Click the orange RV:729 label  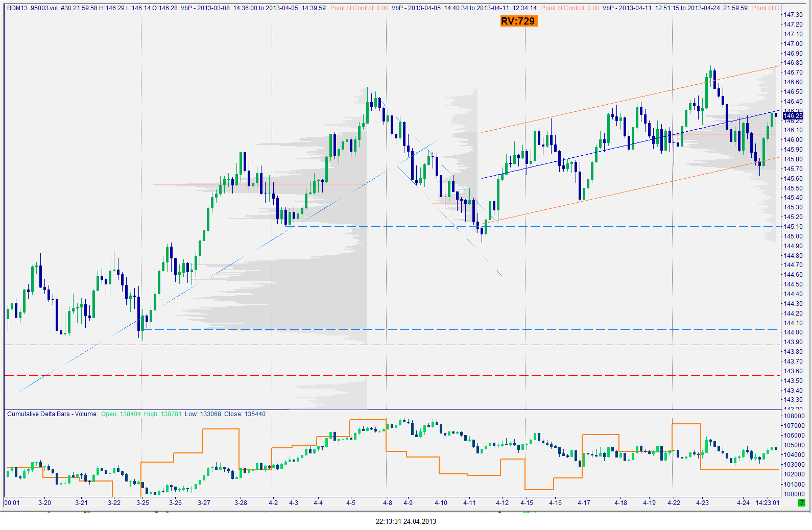[518, 21]
